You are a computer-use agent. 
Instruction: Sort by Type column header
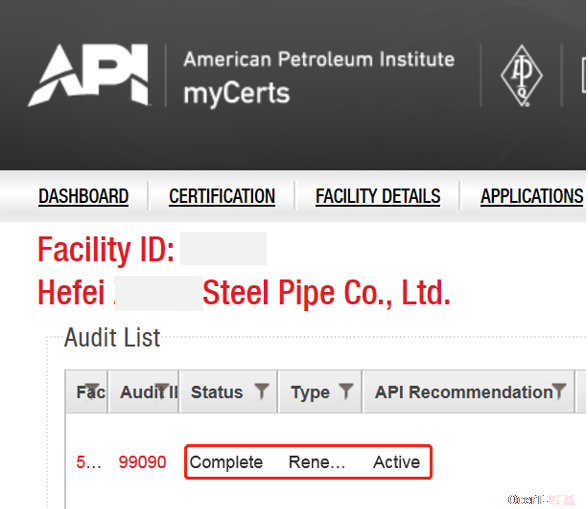(310, 393)
